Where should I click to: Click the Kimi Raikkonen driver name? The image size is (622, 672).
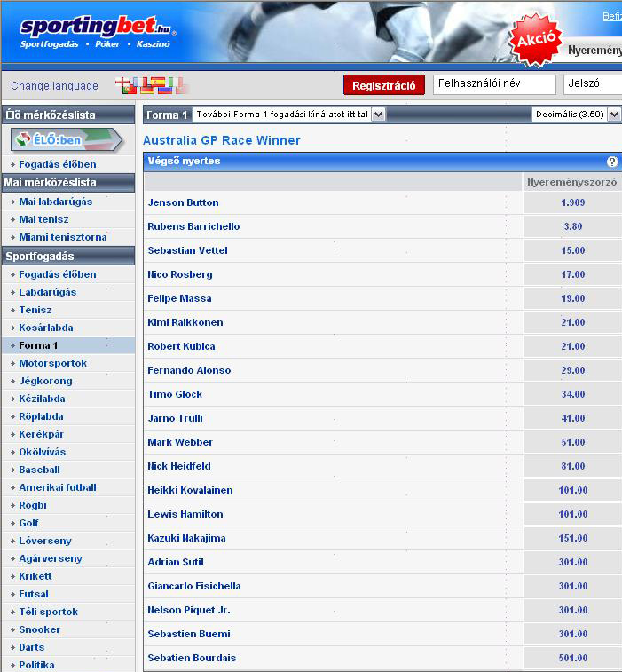point(185,323)
